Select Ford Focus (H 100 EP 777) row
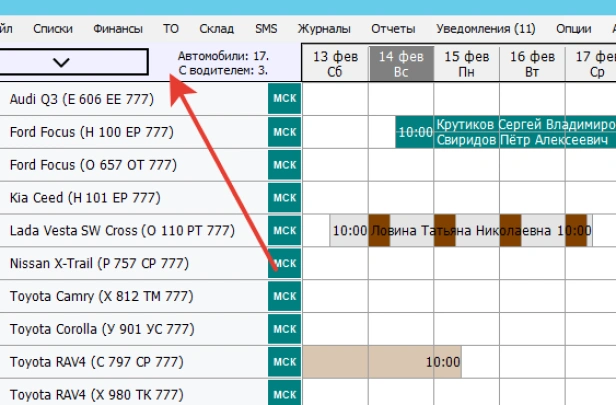616x405 pixels. click(x=130, y=132)
